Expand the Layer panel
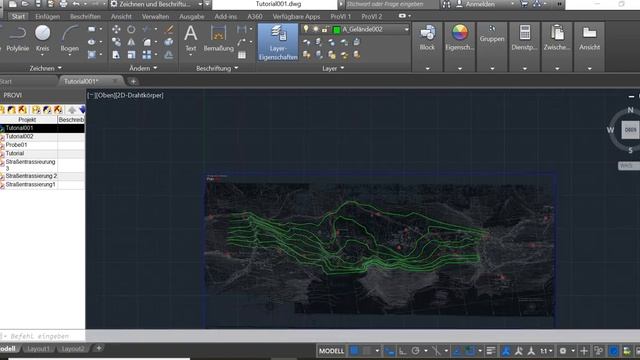The image size is (640, 360). click(333, 68)
